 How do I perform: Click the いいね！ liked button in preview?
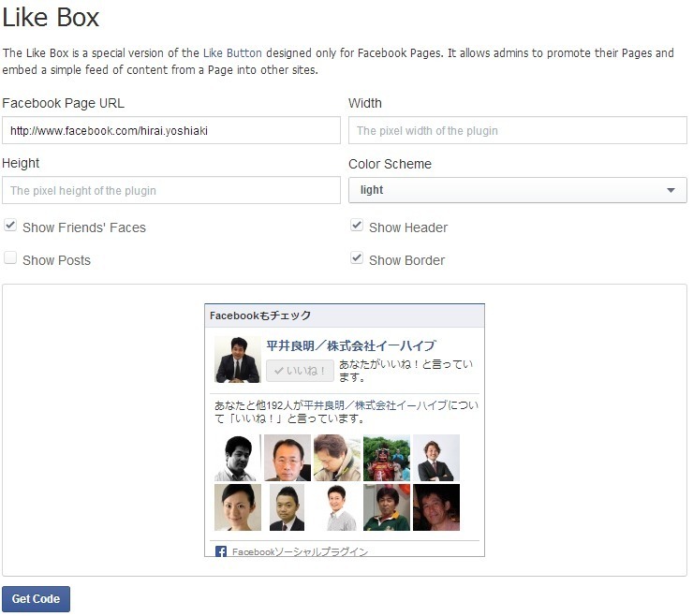[300, 371]
